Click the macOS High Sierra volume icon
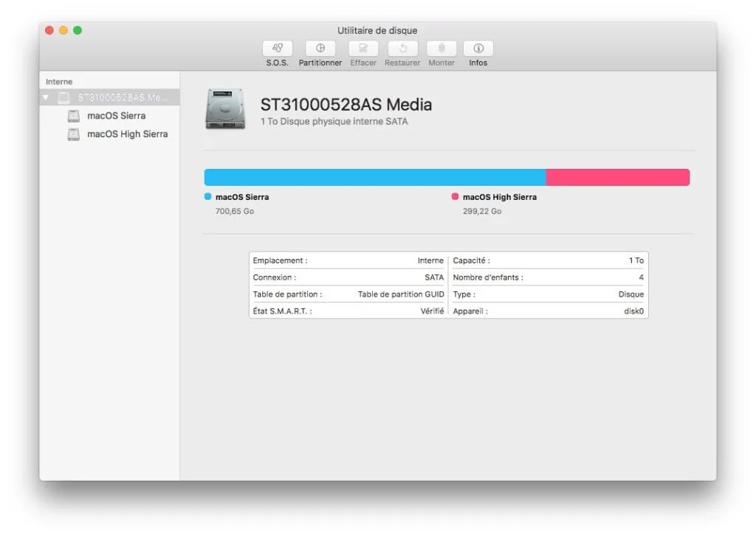 [74, 134]
